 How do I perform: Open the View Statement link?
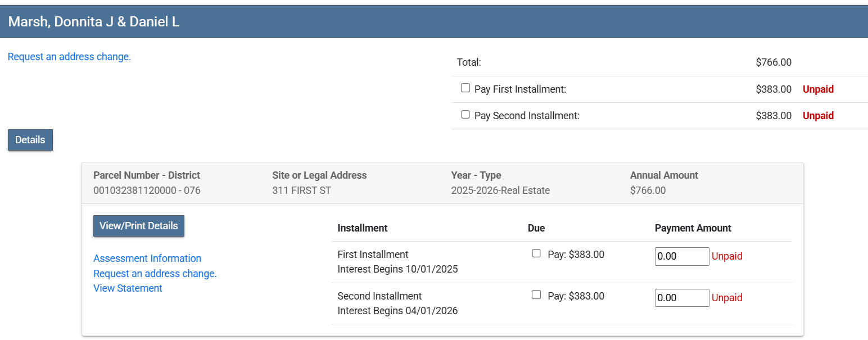[128, 288]
